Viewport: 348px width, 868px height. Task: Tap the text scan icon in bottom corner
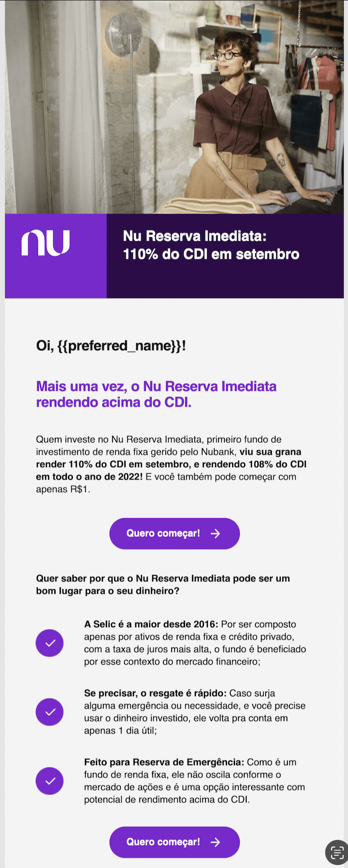pos(336,853)
